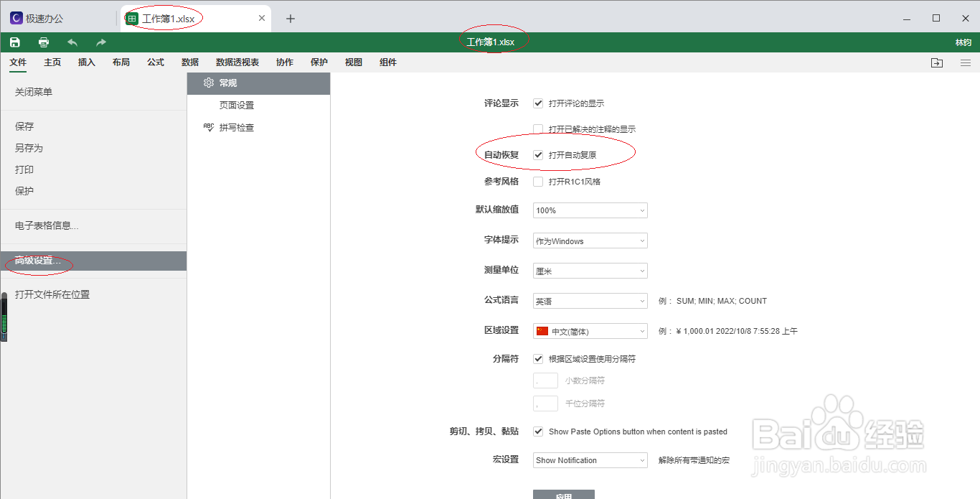Click the Undo arrow icon

pyautogui.click(x=71, y=42)
